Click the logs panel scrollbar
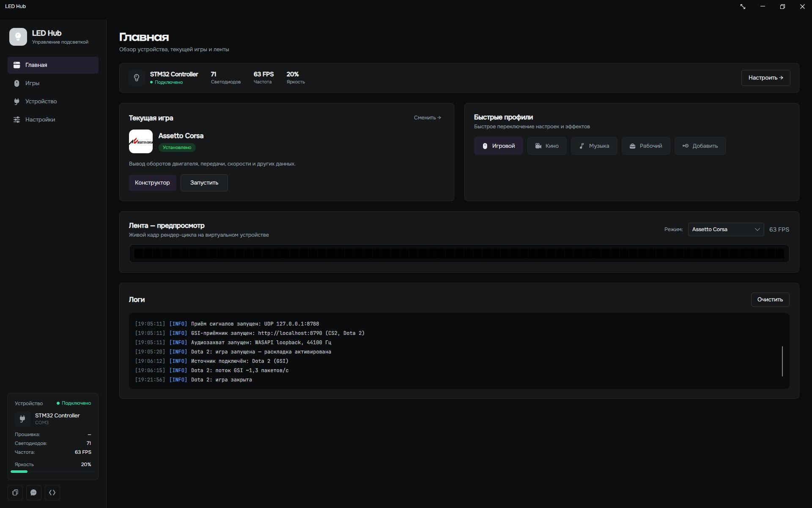This screenshot has height=508, width=812. coord(782,361)
